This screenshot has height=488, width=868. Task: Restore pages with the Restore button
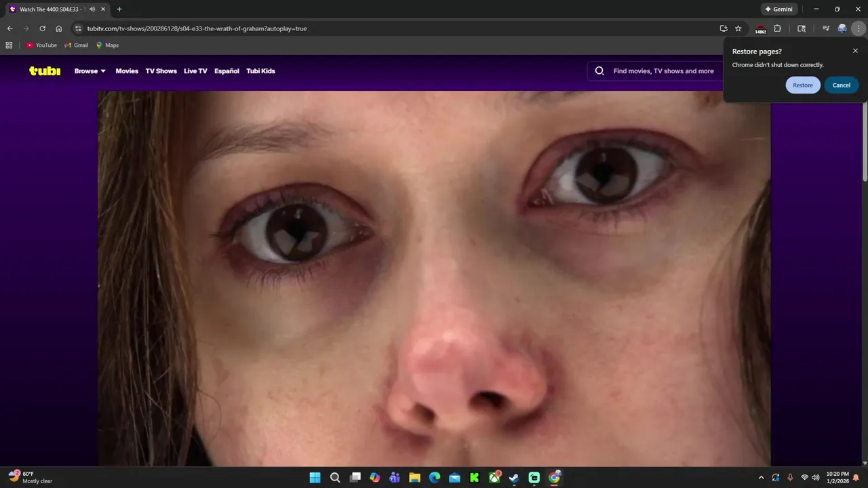803,85
